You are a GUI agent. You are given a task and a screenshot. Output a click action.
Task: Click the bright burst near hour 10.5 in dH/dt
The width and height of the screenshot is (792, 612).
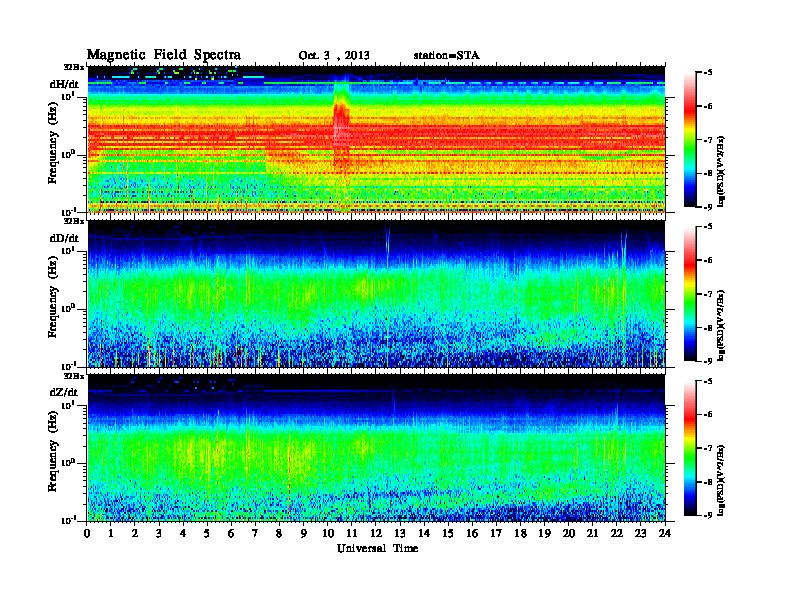coord(341,126)
